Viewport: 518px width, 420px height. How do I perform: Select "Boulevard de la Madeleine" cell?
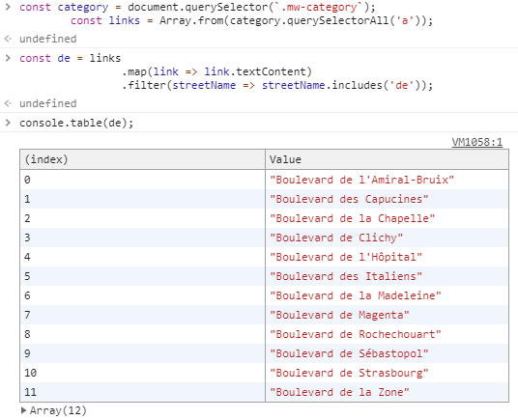coord(387,295)
